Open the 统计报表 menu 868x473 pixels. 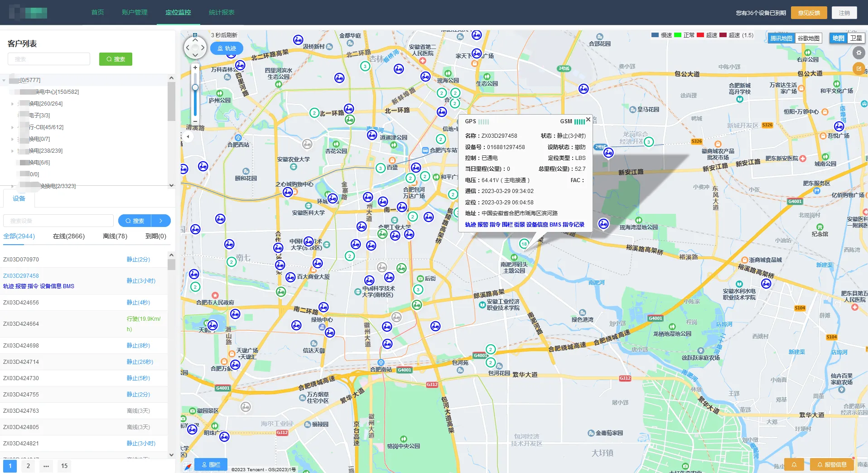coord(222,12)
